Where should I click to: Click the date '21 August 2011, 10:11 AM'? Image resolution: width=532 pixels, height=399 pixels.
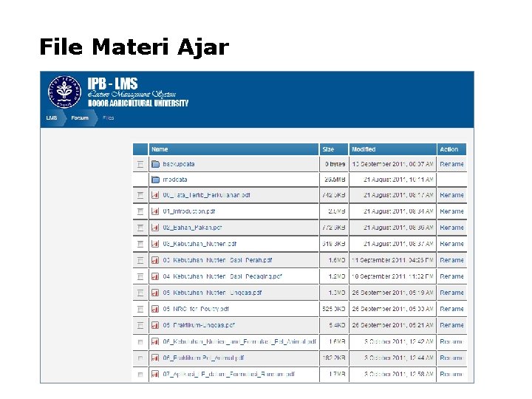(x=398, y=180)
